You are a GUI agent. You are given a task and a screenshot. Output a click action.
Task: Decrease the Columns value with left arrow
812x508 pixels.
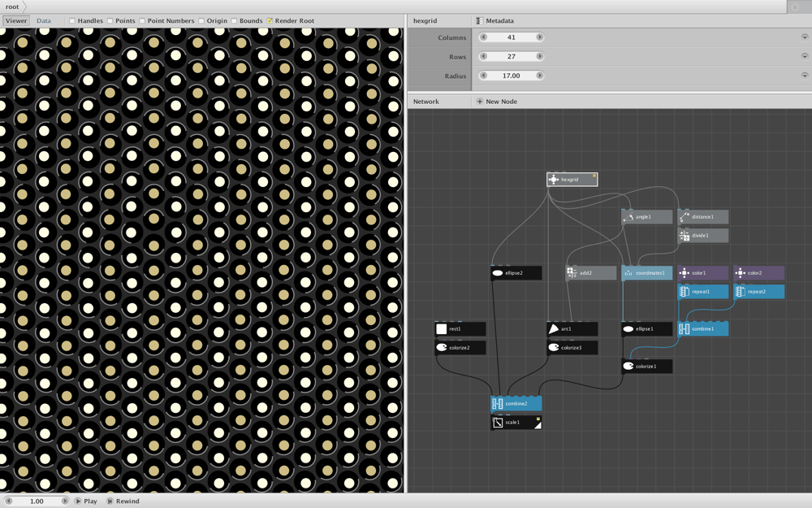click(483, 37)
